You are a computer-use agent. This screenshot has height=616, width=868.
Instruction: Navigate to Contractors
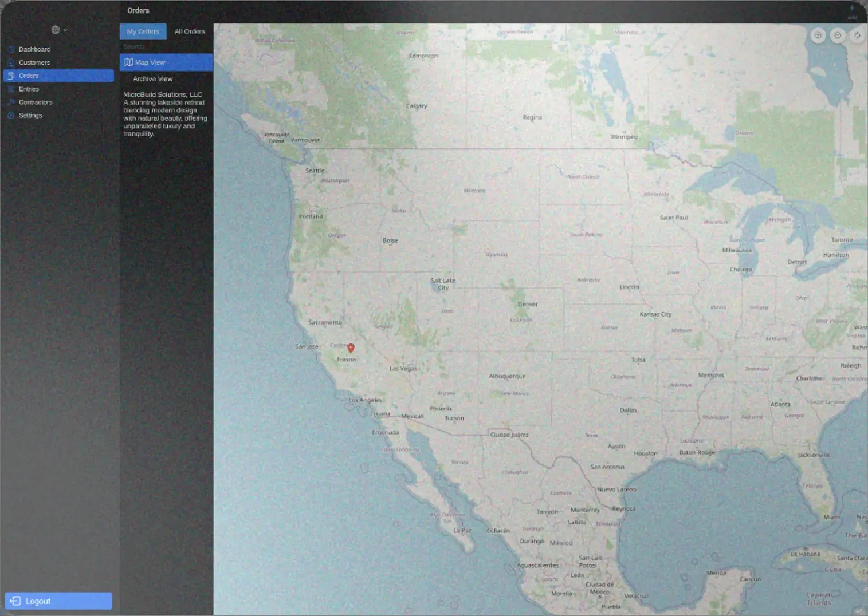coord(58,102)
